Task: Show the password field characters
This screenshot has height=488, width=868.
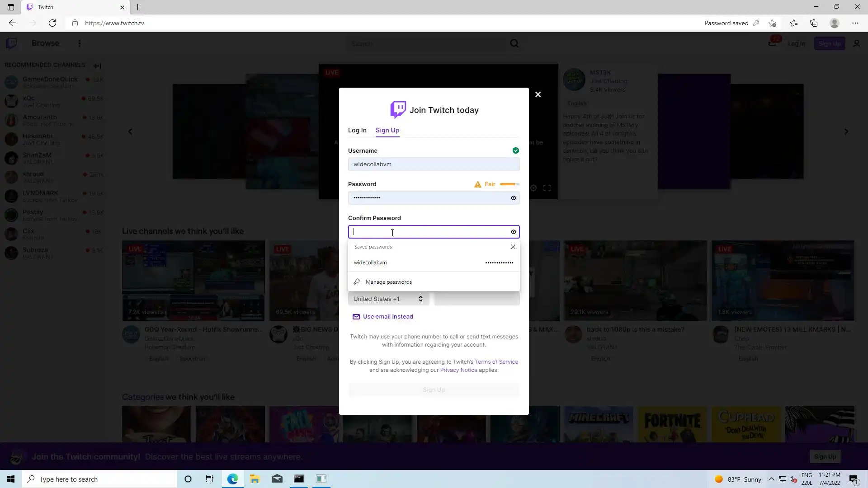Action: (x=514, y=198)
